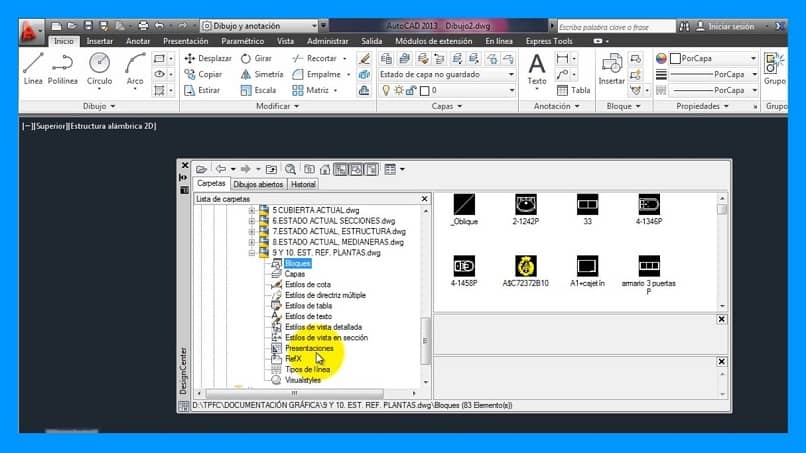
Task: Toggle DesignCenter auto-hide button
Action: 184,177
